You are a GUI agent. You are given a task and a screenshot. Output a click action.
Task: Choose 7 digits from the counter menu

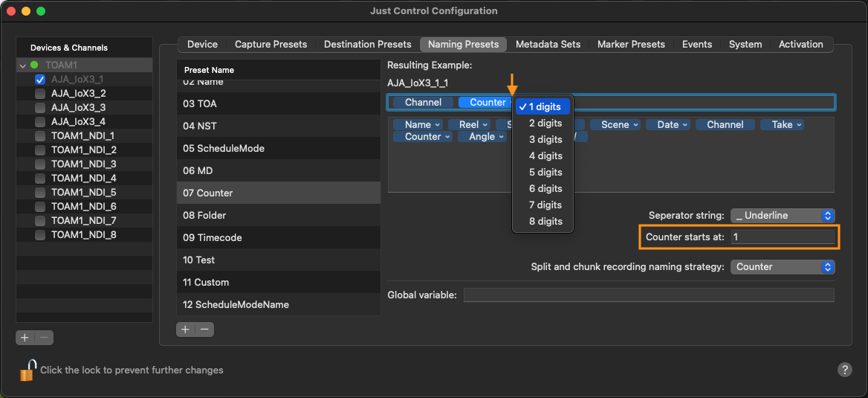click(542, 205)
